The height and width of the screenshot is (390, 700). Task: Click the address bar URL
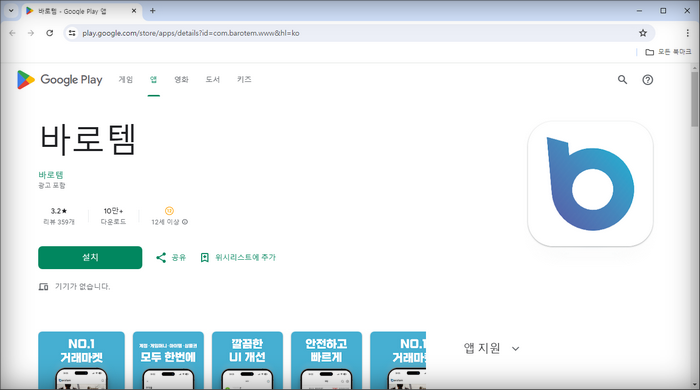pyautogui.click(x=191, y=33)
